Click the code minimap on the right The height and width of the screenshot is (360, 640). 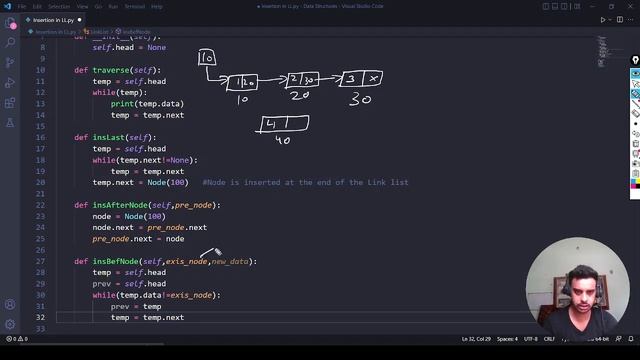(603, 51)
